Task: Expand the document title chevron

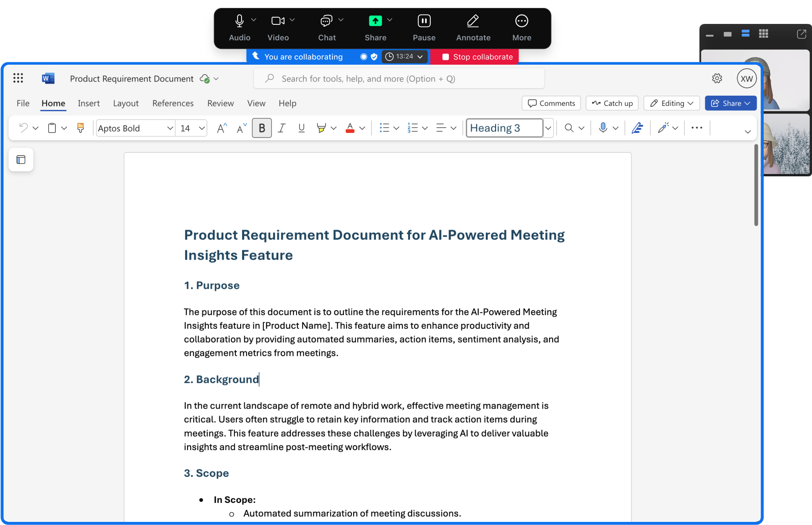Action: [216, 79]
